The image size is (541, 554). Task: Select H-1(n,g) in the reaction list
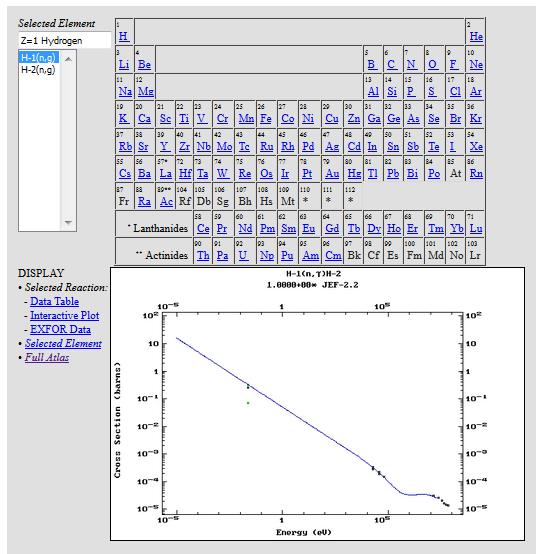[39, 58]
